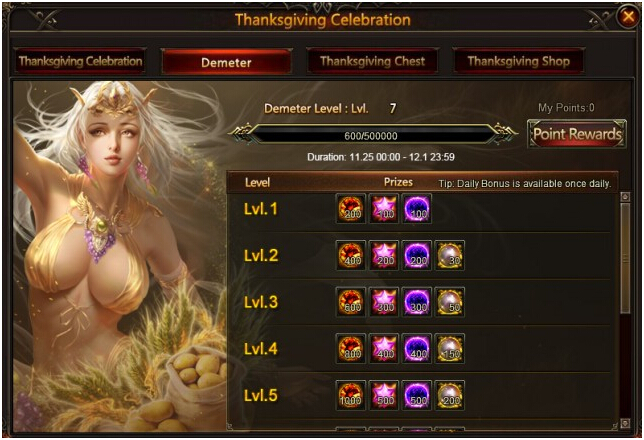Image resolution: width=644 pixels, height=440 pixels.
Task: Click the prize list scroll down arrow
Action: tap(625, 423)
